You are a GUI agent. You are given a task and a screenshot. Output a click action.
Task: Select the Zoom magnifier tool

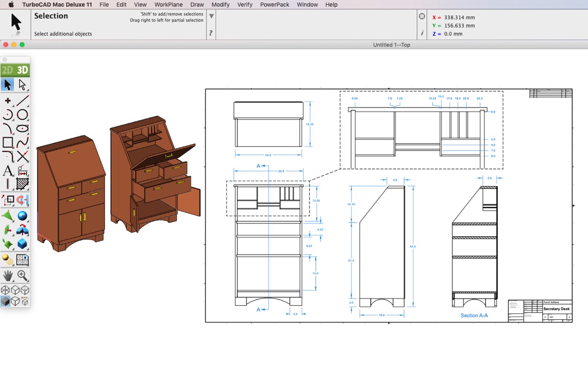click(x=23, y=275)
